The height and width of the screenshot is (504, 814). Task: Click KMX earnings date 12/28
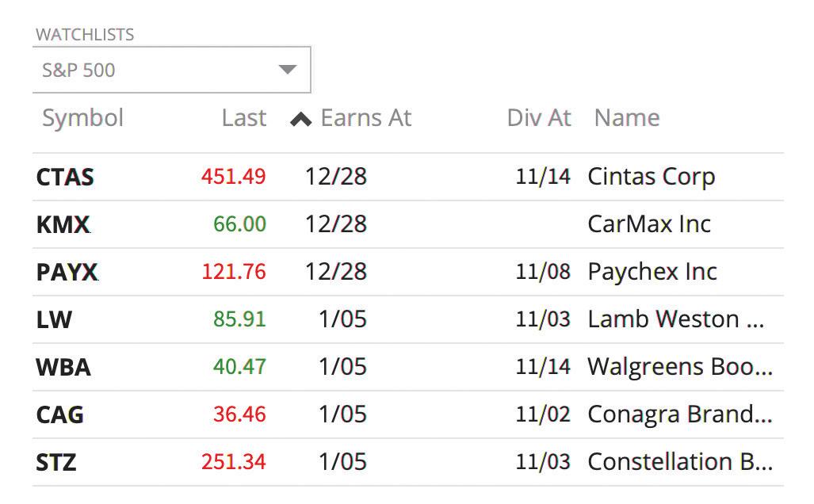point(336,224)
